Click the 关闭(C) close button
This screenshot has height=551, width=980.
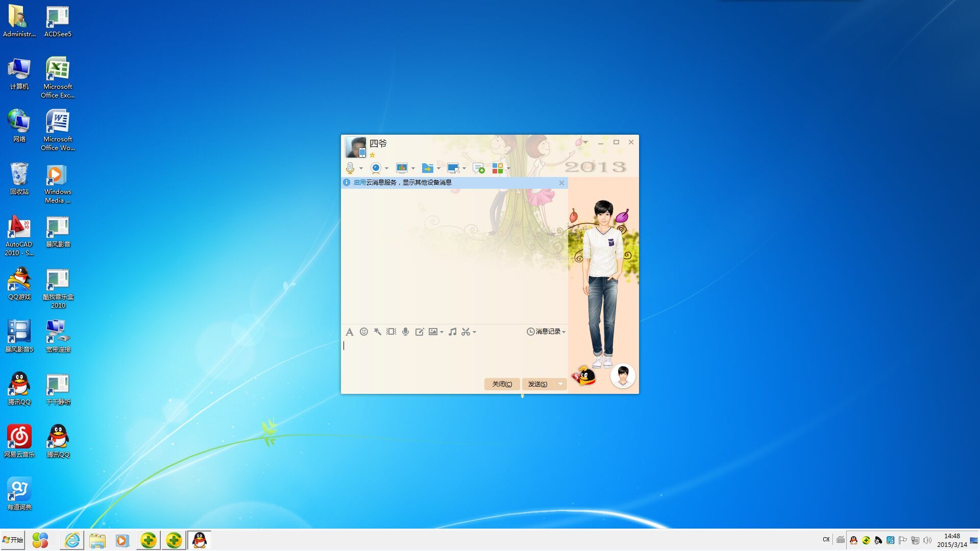(x=502, y=384)
